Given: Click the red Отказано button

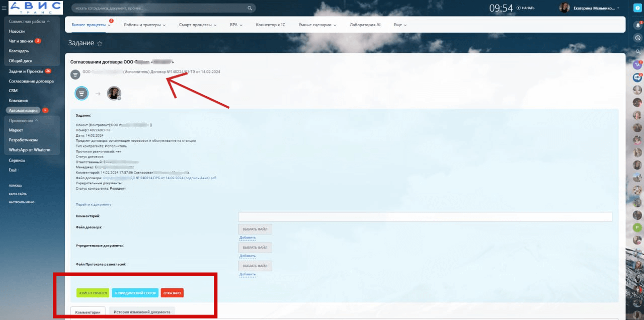Looking at the screenshot, I should click(x=172, y=293).
